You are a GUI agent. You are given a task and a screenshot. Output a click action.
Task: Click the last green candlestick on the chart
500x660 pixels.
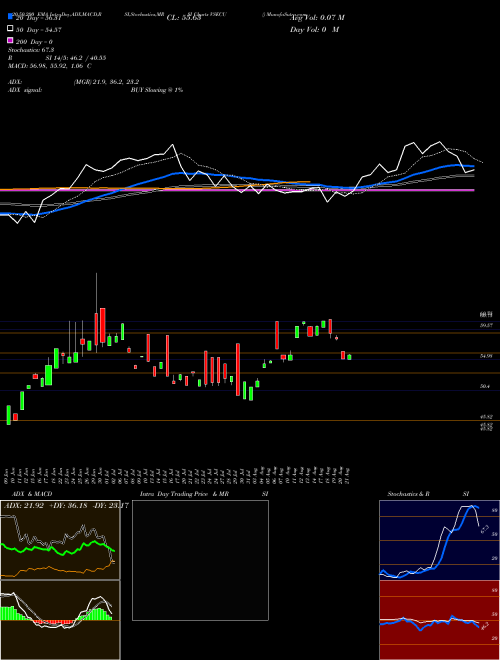tap(349, 357)
